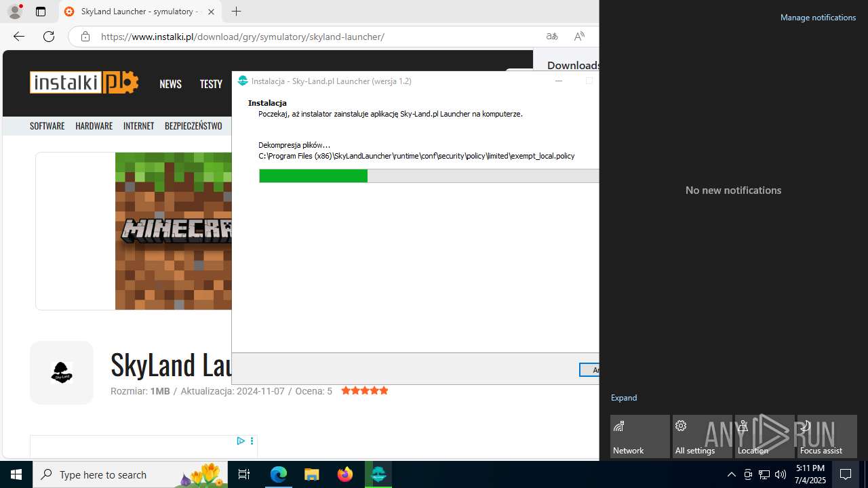Click the Minecraft banner image
Viewport: 868px width, 488px height.
click(x=174, y=231)
